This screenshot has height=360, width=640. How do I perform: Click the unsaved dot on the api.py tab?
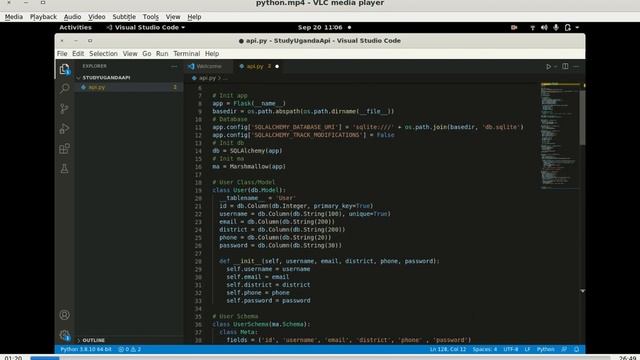pyautogui.click(x=277, y=67)
